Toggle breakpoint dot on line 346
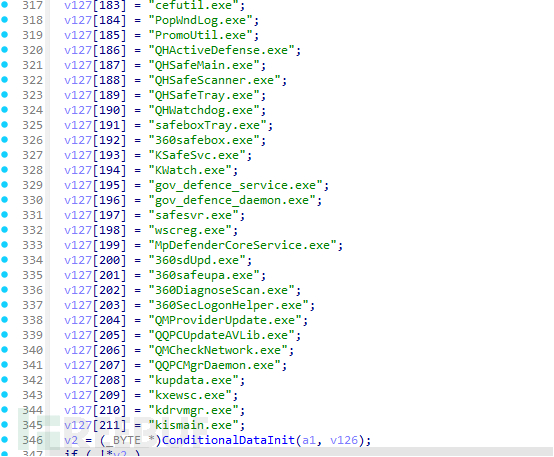 (5, 439)
